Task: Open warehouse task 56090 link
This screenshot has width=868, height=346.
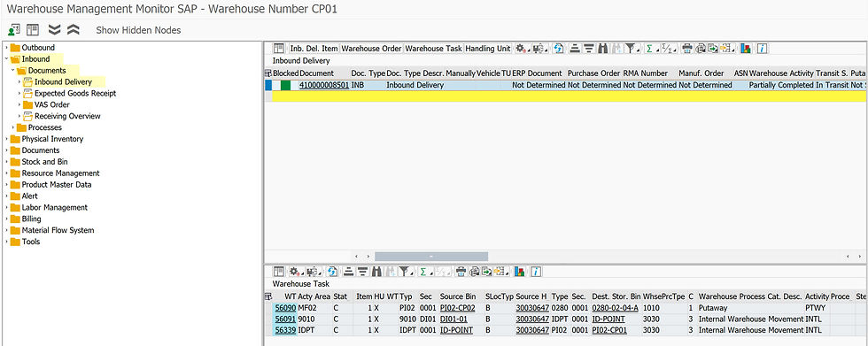Action: point(285,308)
